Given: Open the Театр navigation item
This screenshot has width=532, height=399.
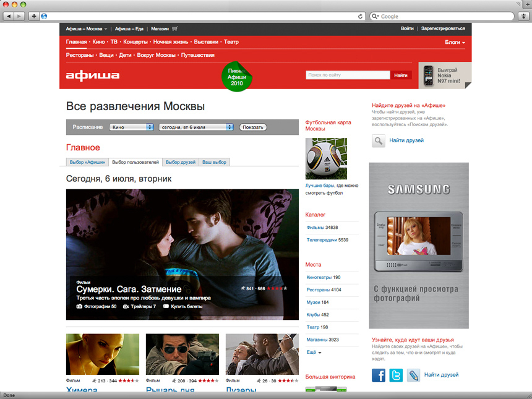Looking at the screenshot, I should pos(231,41).
